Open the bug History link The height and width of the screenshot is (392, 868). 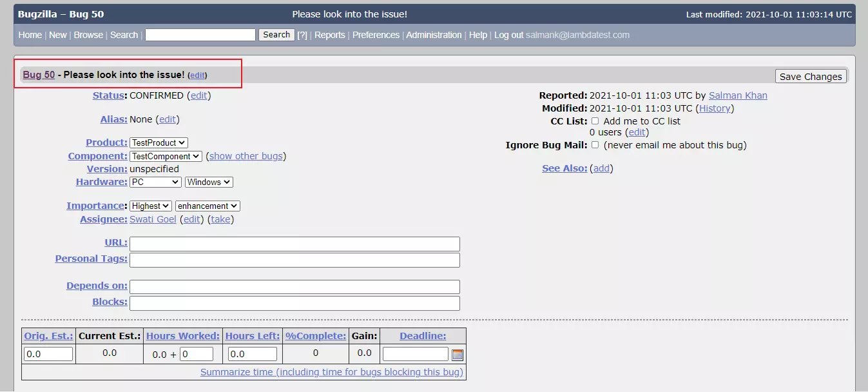click(x=715, y=108)
